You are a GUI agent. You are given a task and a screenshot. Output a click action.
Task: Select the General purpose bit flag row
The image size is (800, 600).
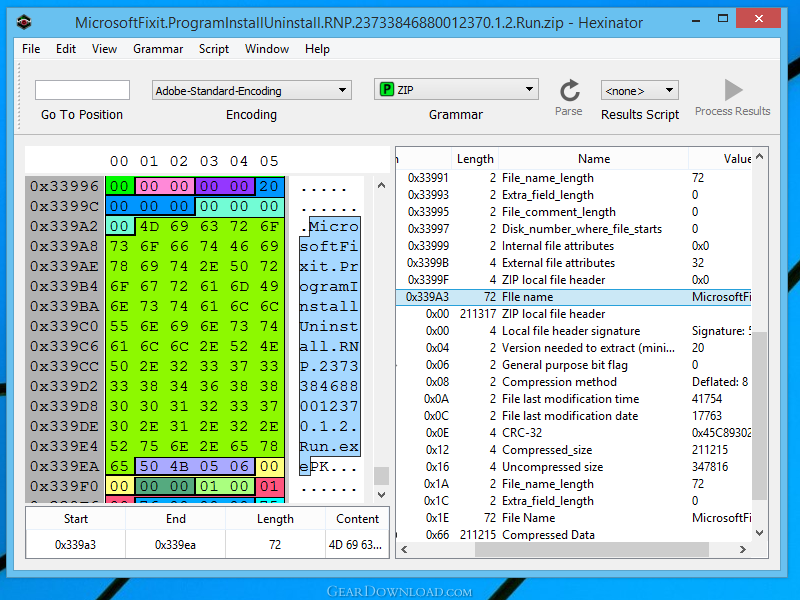click(x=573, y=365)
